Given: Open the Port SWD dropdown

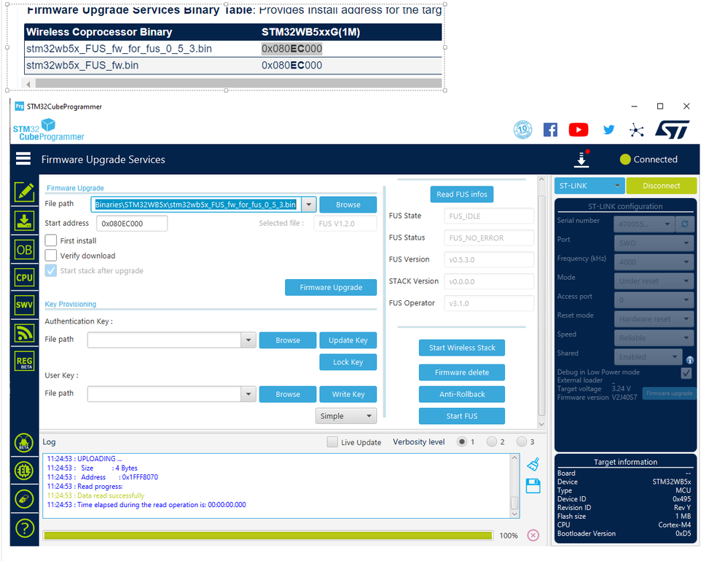Looking at the screenshot, I should [x=654, y=243].
